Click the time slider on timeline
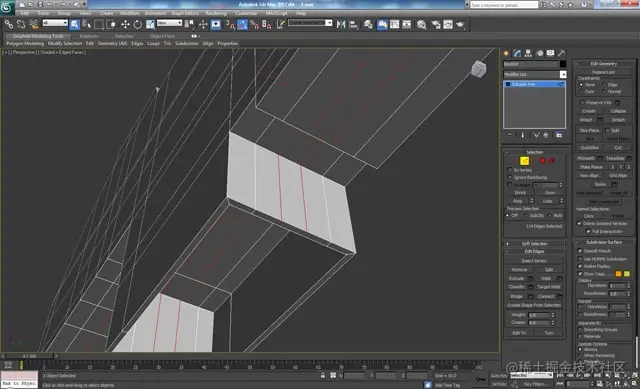Viewport: 640px width, 389px height. click(29, 356)
